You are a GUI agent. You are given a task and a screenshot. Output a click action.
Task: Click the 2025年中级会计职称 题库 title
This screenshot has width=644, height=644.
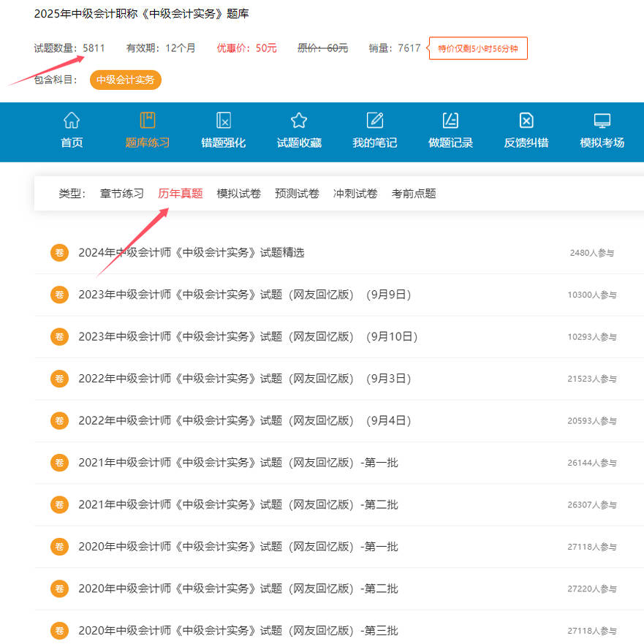pyautogui.click(x=141, y=14)
